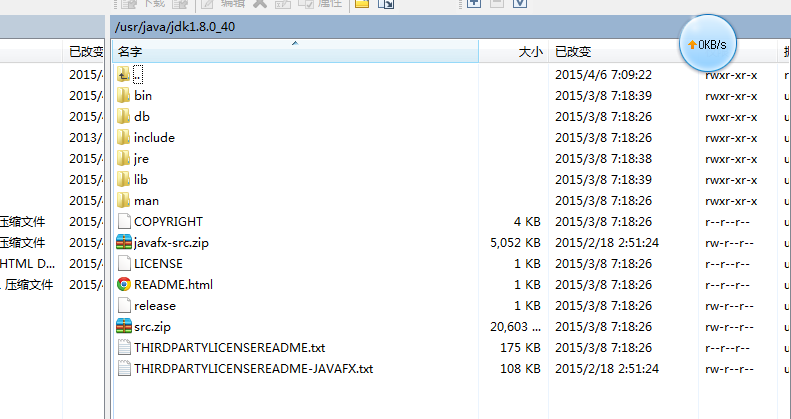Image resolution: width=791 pixels, height=419 pixels.
Task: Click the THIRDPARTYLICENSEREADME.txt text file icon
Action: point(124,348)
